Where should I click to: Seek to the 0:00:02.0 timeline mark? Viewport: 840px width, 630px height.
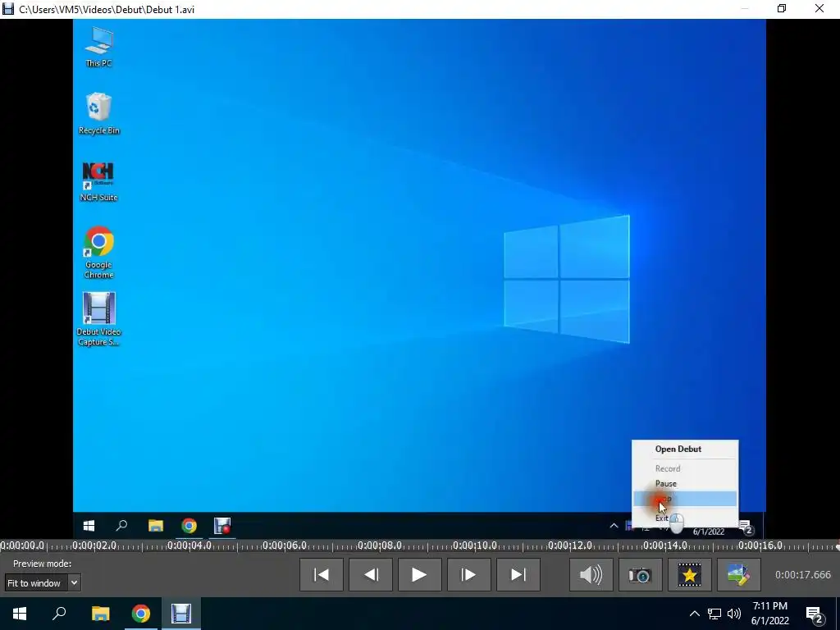pos(94,546)
